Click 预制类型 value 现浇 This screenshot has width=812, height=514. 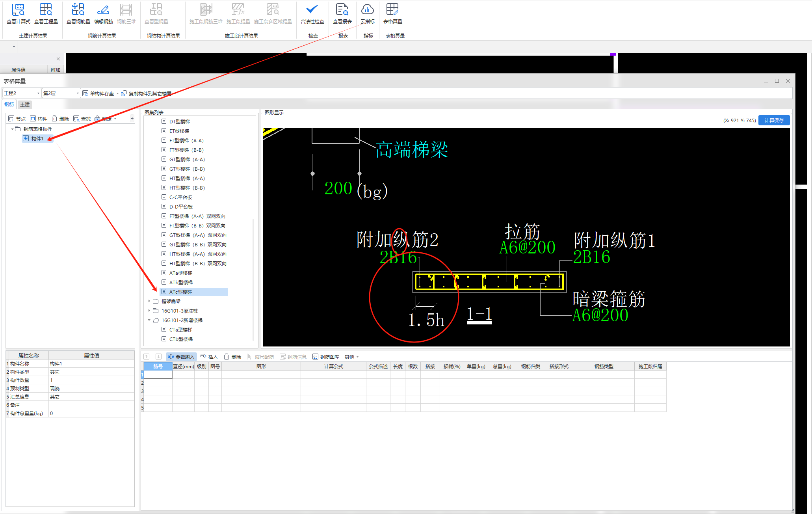[91, 388]
